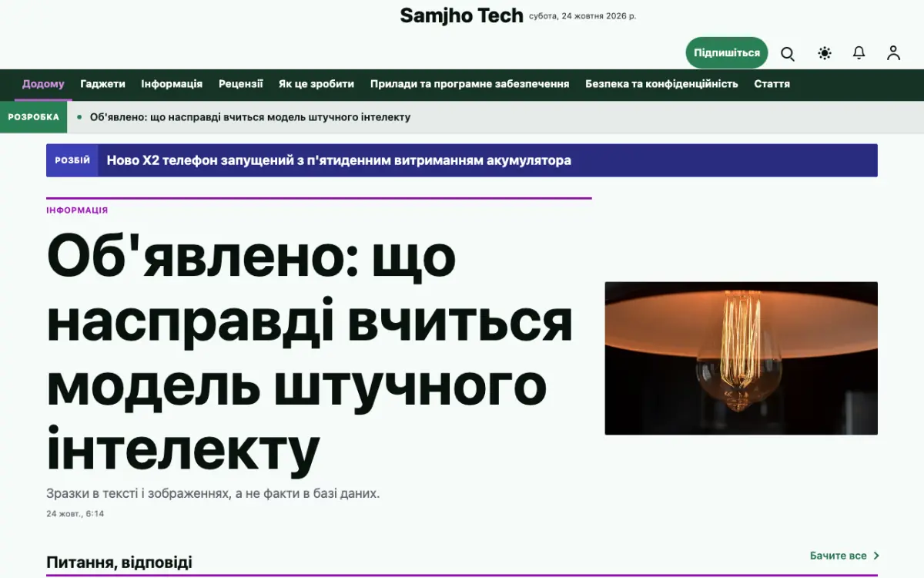Select the Додому navigation tab
924x578 pixels.
coord(43,84)
